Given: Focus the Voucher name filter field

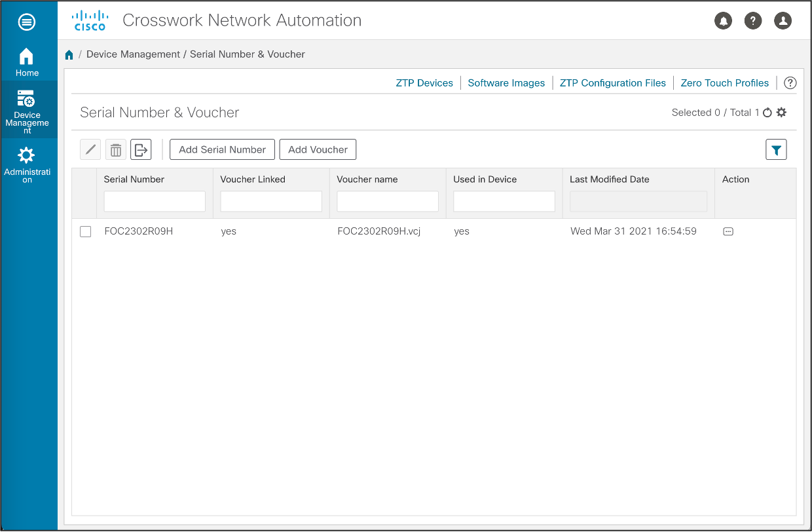Looking at the screenshot, I should pos(388,201).
